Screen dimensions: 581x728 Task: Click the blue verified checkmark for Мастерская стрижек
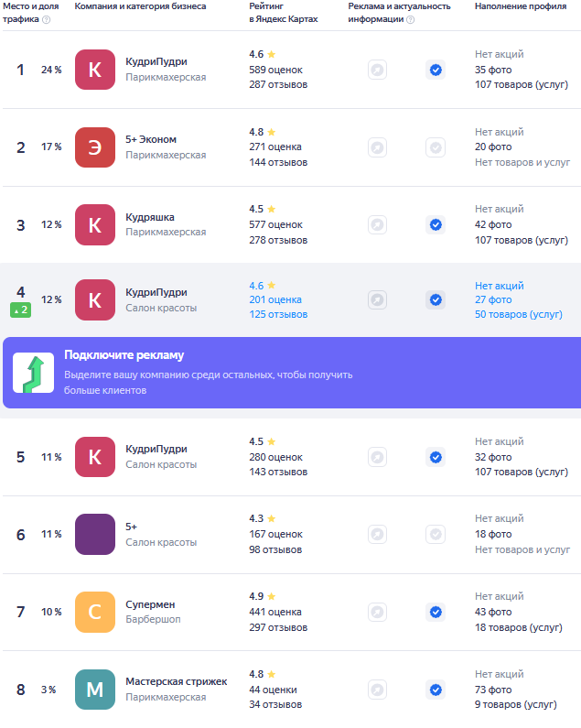point(436,690)
